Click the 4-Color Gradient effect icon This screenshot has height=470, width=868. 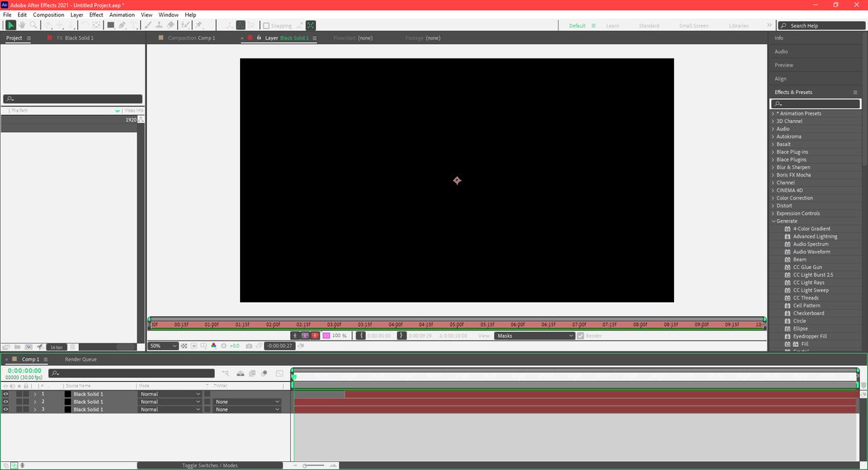click(x=788, y=228)
